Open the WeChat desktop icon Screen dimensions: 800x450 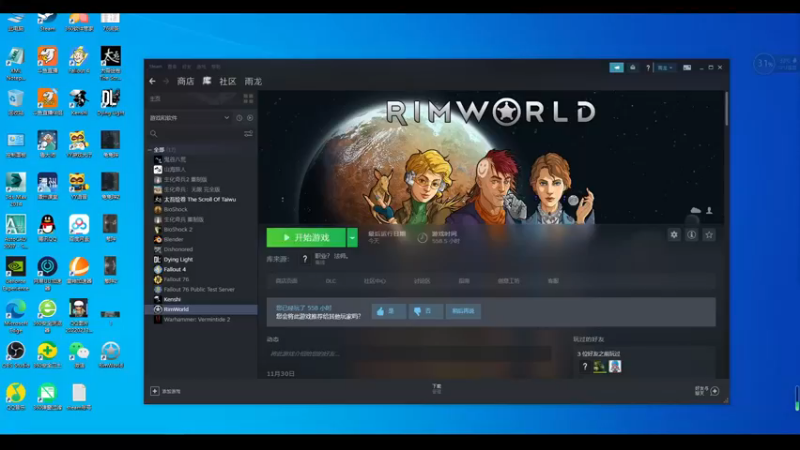tap(79, 354)
